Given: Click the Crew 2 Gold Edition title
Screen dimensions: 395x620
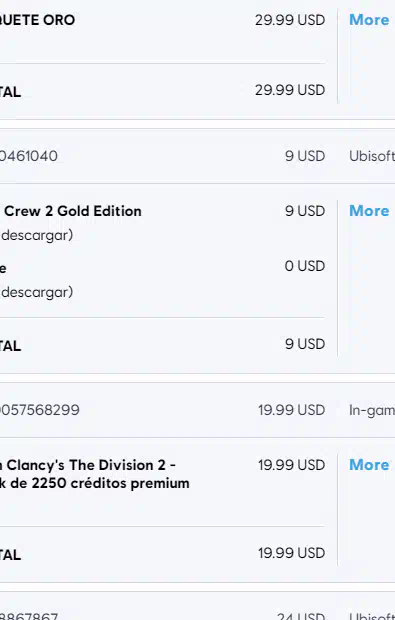Looking at the screenshot, I should point(72,211).
